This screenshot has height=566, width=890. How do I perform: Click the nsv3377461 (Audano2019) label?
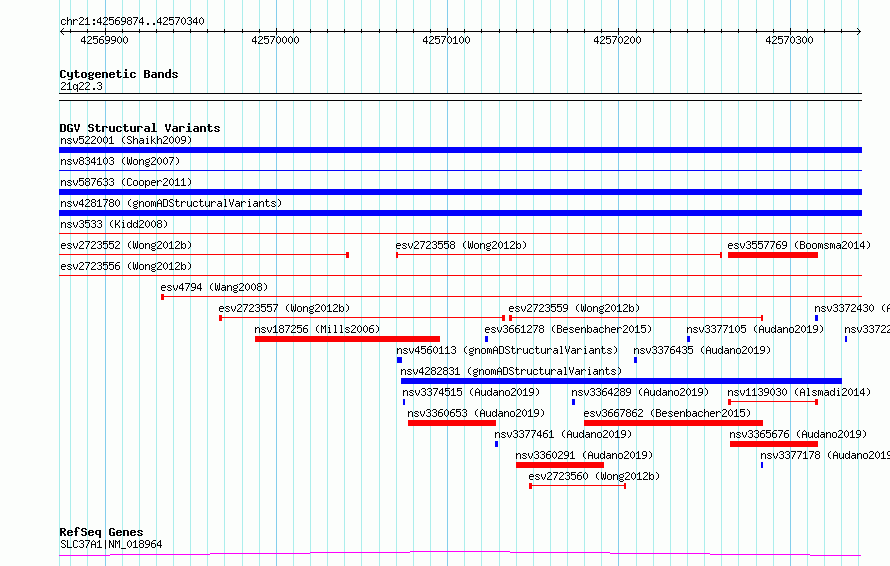click(x=563, y=434)
